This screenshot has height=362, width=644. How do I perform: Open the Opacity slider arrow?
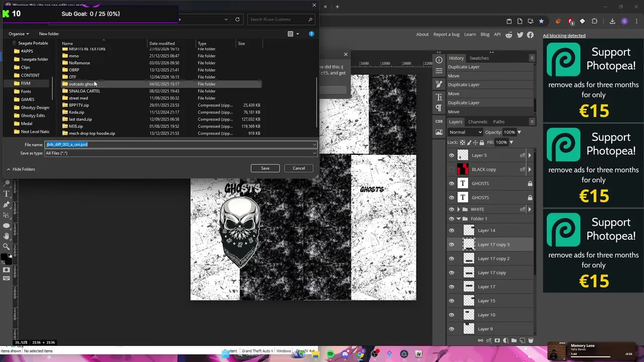coord(519,132)
